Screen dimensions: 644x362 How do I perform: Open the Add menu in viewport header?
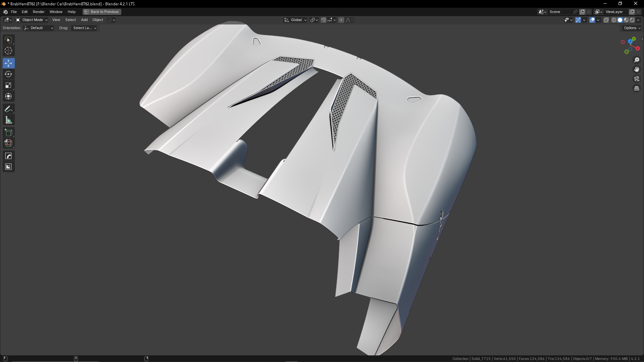(84, 20)
